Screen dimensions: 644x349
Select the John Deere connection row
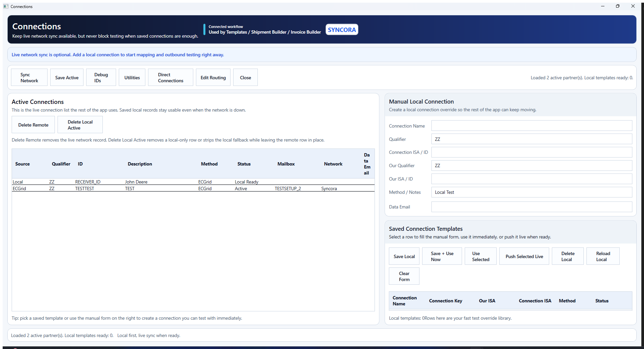(x=136, y=182)
